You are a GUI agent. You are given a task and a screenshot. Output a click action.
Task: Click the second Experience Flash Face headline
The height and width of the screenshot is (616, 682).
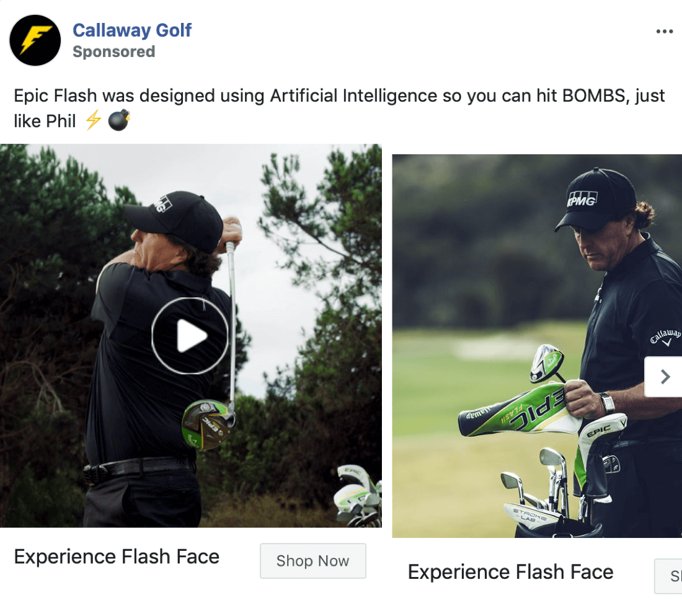(510, 572)
